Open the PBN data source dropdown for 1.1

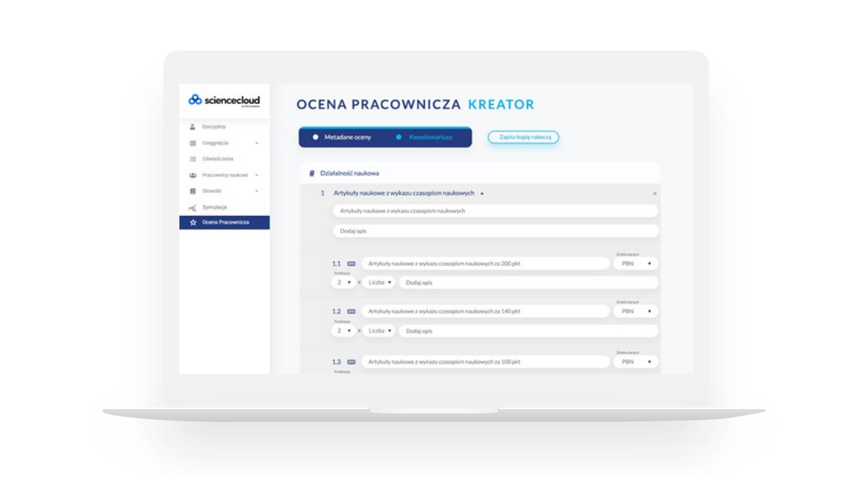[636, 264]
